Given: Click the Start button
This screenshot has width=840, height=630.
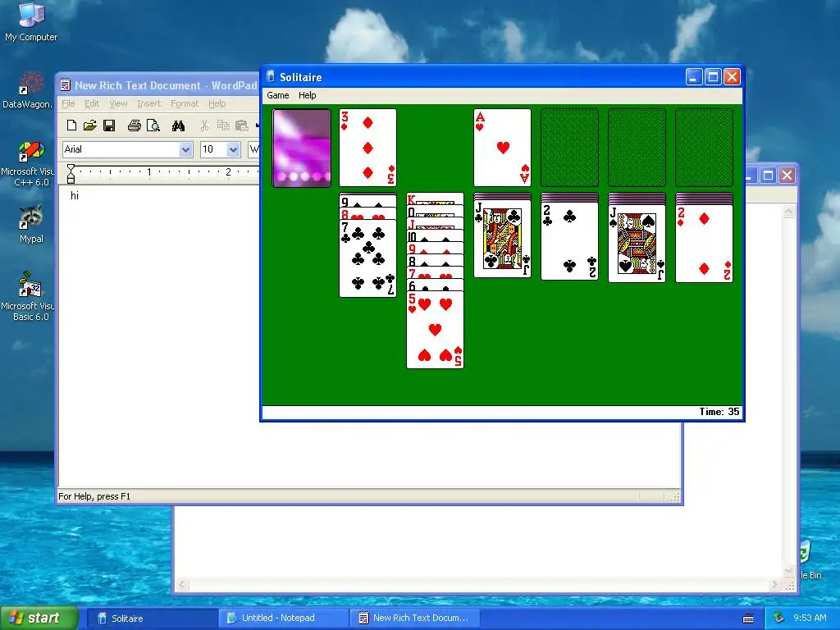Looking at the screenshot, I should tap(39, 618).
